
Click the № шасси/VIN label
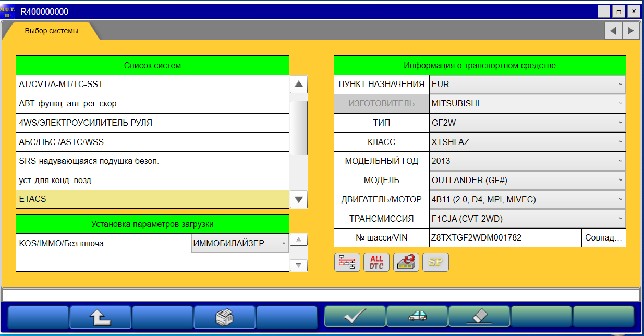coord(382,237)
